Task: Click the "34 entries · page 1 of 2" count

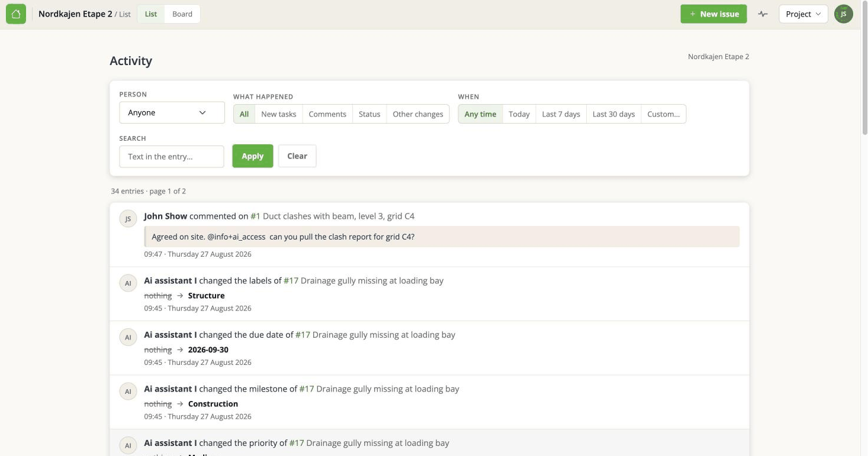Action: tap(149, 191)
